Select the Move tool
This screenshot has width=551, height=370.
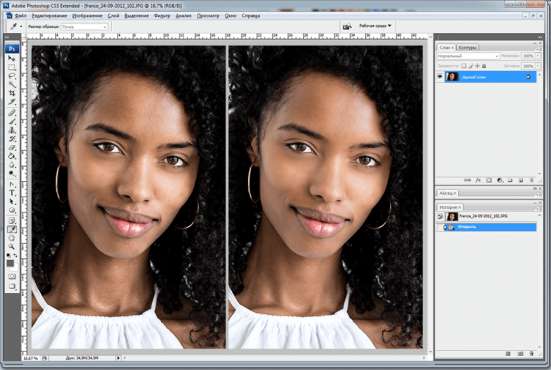12,59
